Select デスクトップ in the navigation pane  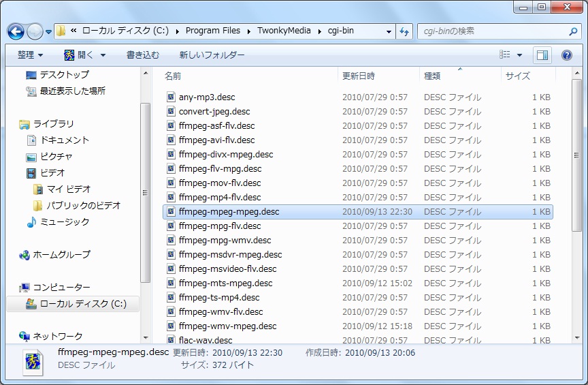click(57, 75)
